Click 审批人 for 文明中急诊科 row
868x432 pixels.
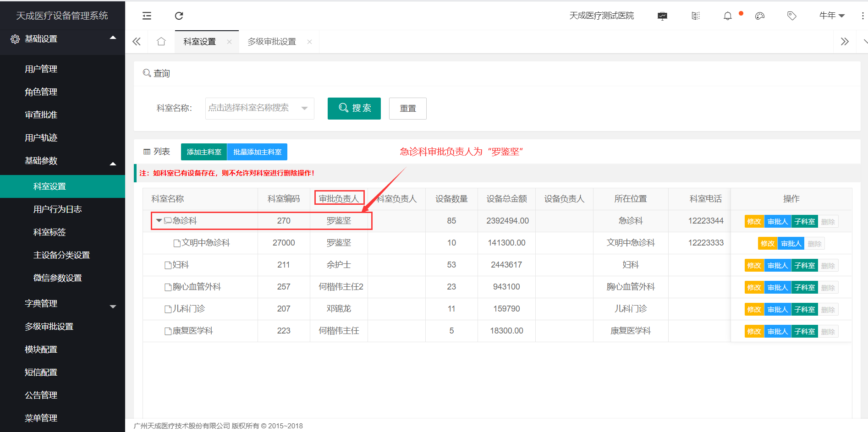point(791,244)
